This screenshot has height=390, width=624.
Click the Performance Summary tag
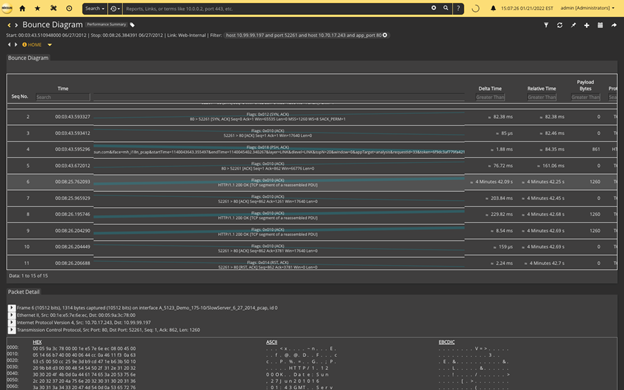pos(106,25)
